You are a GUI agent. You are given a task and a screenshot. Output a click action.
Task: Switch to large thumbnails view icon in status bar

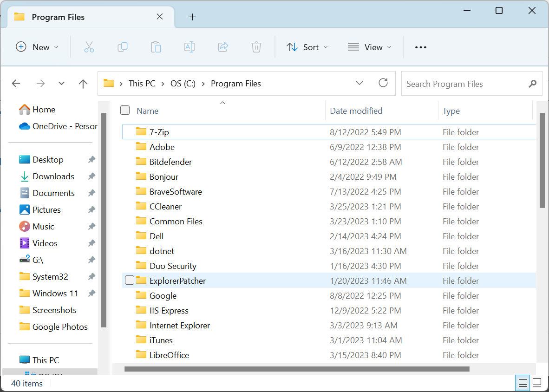537,382
